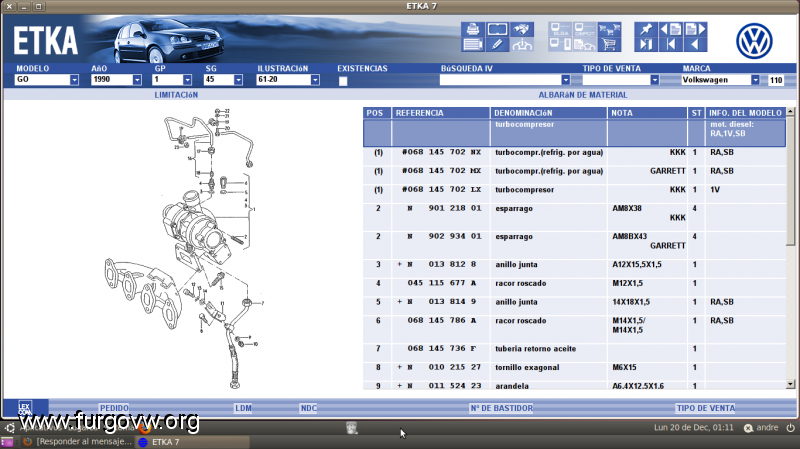Click the NDC button
This screenshot has width=800, height=449.
point(309,408)
